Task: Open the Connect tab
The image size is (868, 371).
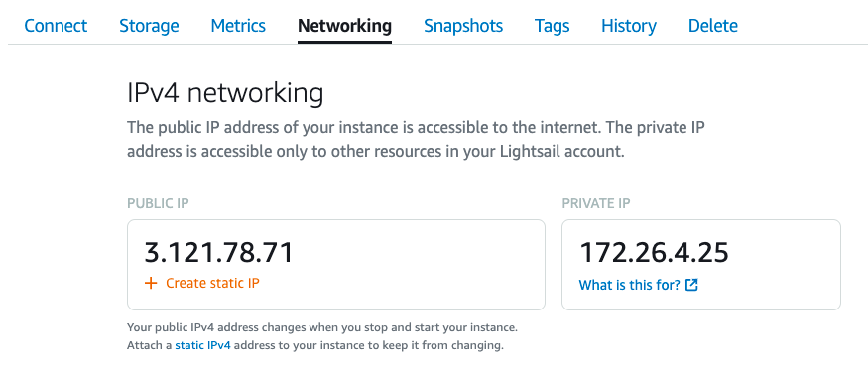Action: tap(56, 26)
